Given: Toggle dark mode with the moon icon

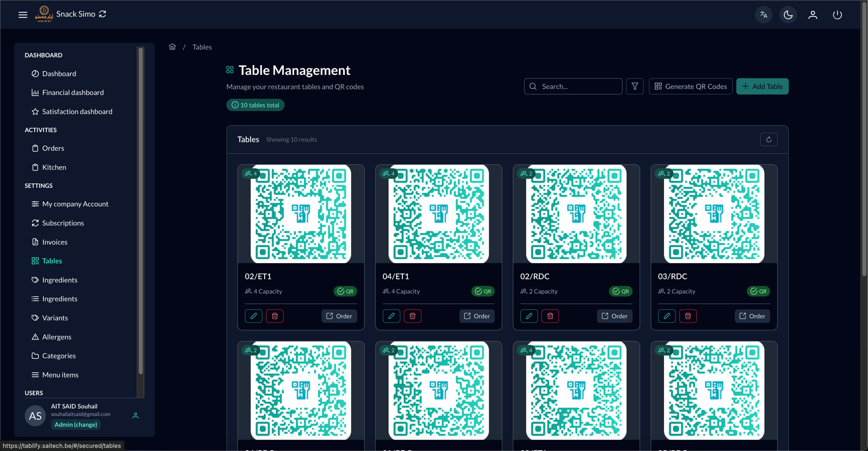Looking at the screenshot, I should point(788,15).
